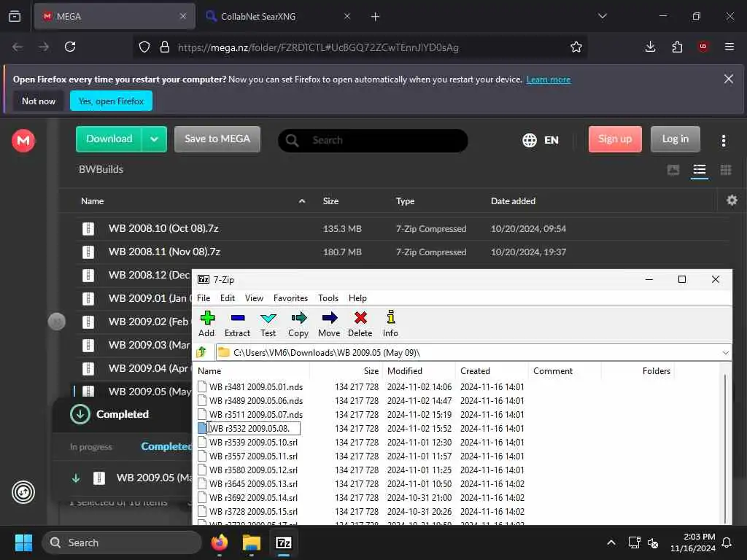This screenshot has height=560, width=747.
Task: Open Firefox extensions puzzle icon
Action: pyautogui.click(x=677, y=47)
